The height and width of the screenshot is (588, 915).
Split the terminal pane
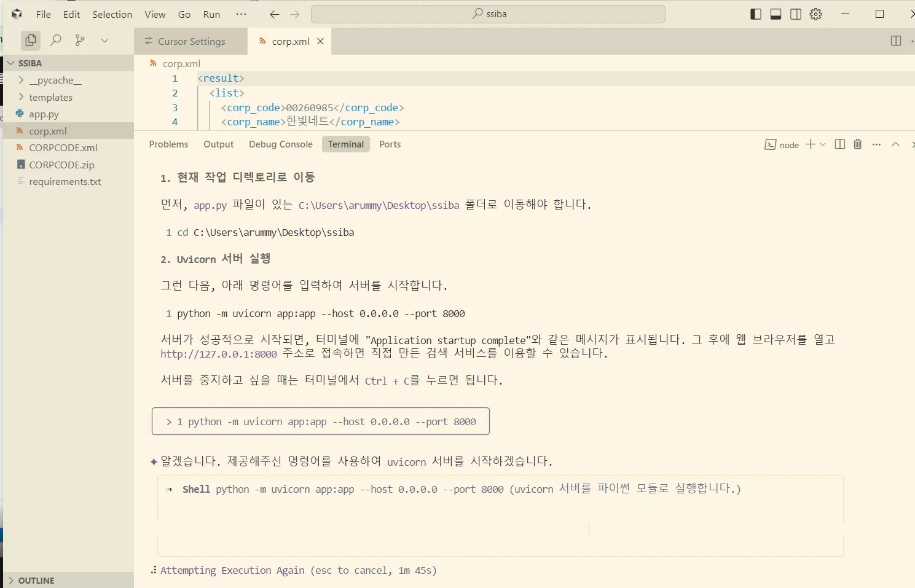click(x=840, y=144)
